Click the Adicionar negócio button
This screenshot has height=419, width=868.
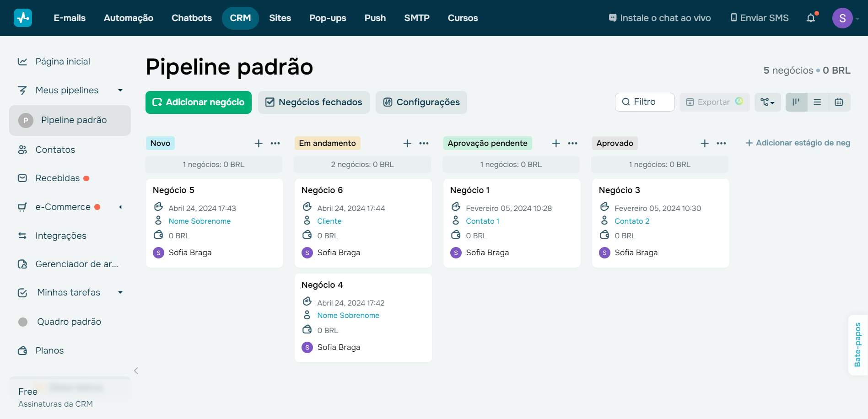point(198,102)
